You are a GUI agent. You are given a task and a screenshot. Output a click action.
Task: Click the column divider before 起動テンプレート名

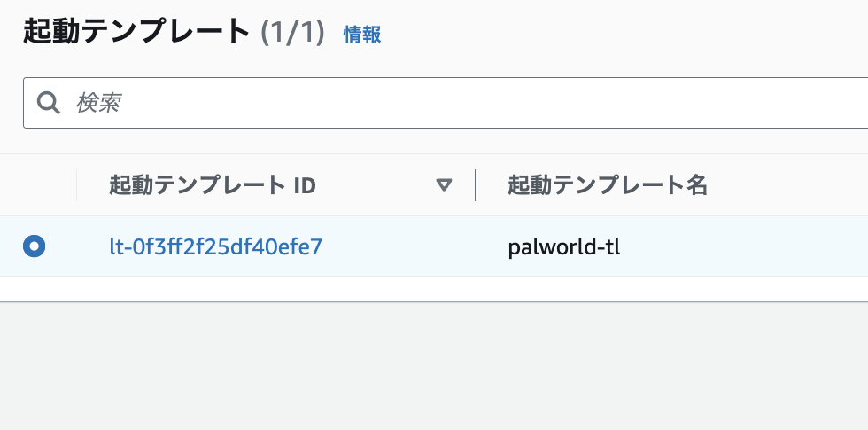[x=476, y=185]
